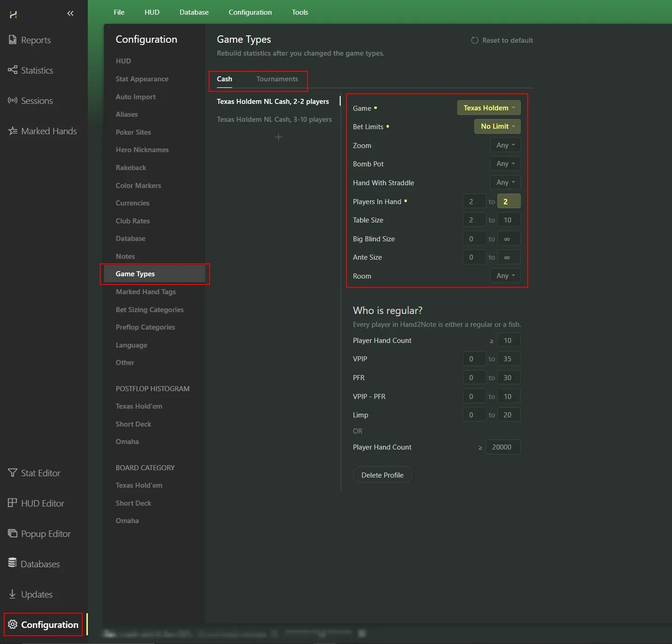The image size is (672, 644).
Task: Select Texas Holdem NL Cash, 3-10 players profile
Action: coord(274,120)
